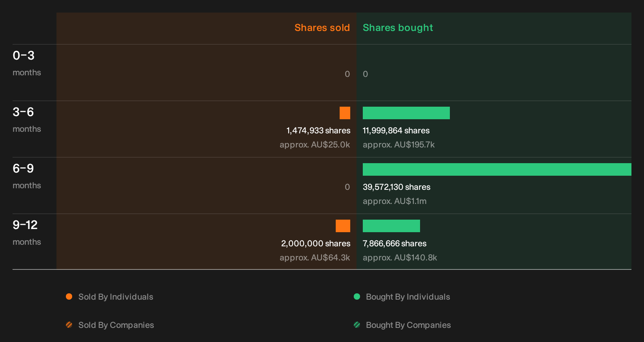Click the 0-3 months shares sold zero
644x342 pixels.
347,74
